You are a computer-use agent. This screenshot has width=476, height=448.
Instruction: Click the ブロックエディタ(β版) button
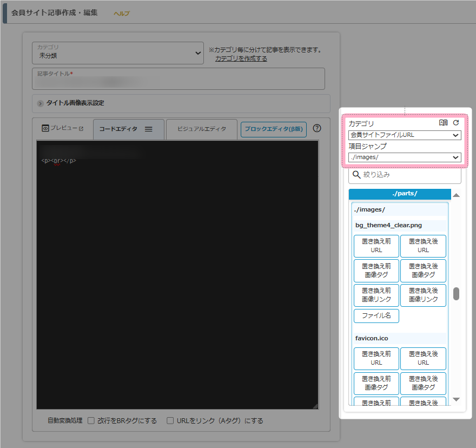point(274,129)
